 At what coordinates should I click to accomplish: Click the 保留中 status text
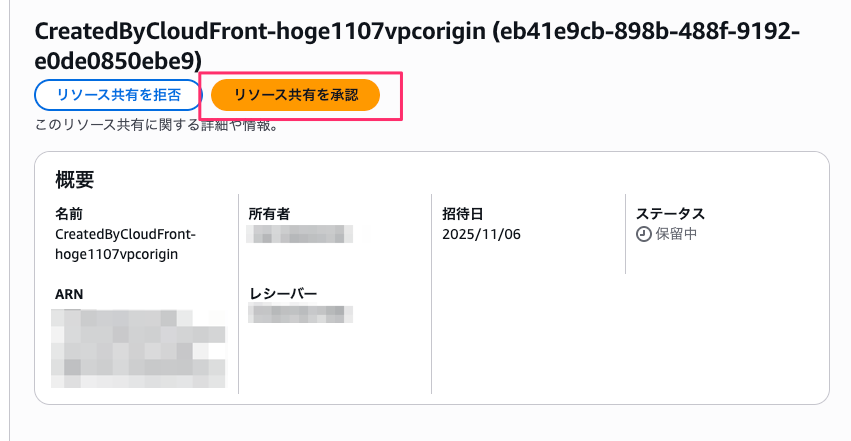tap(676, 234)
